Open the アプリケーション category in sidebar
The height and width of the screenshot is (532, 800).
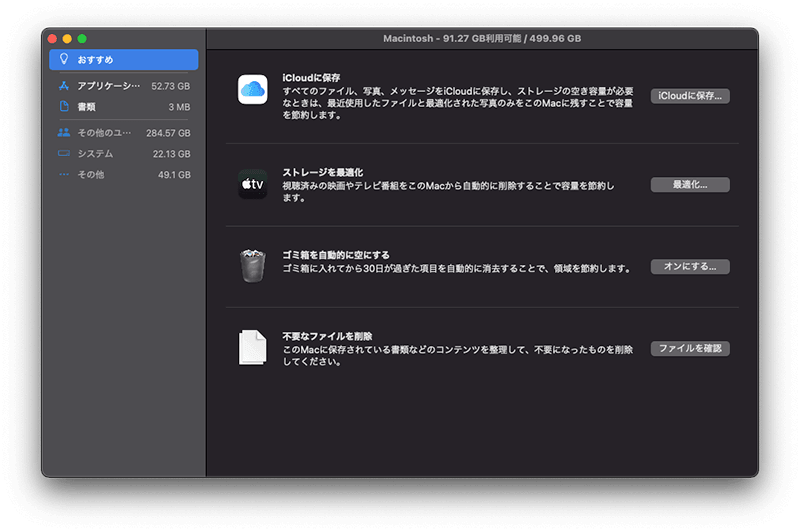[x=123, y=86]
